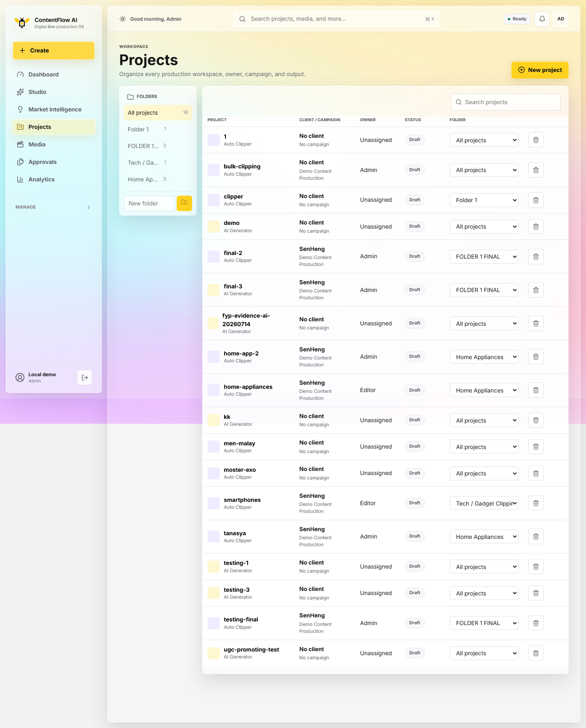Click the light theme sun icon
The height and width of the screenshot is (728, 586).
pyautogui.click(x=122, y=19)
